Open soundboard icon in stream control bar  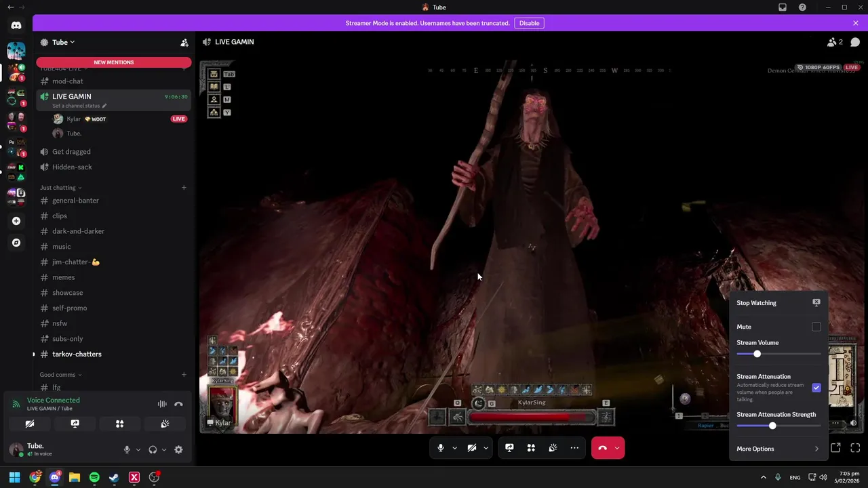(553, 448)
